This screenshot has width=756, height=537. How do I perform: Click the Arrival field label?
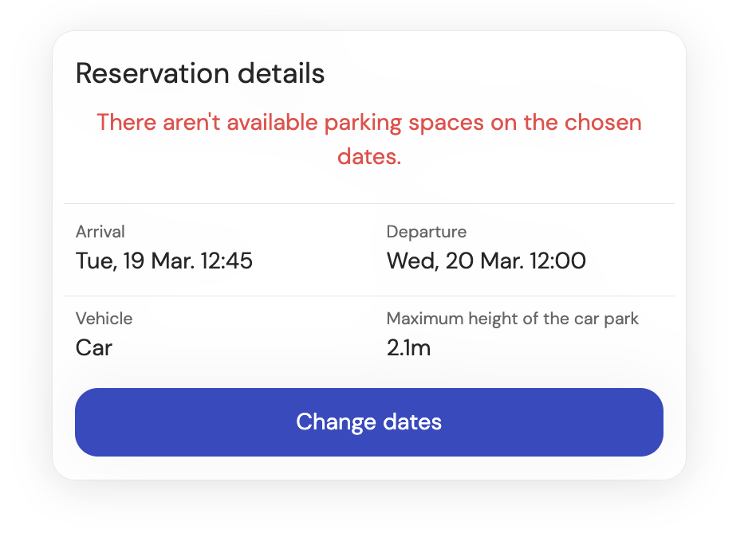point(100,232)
